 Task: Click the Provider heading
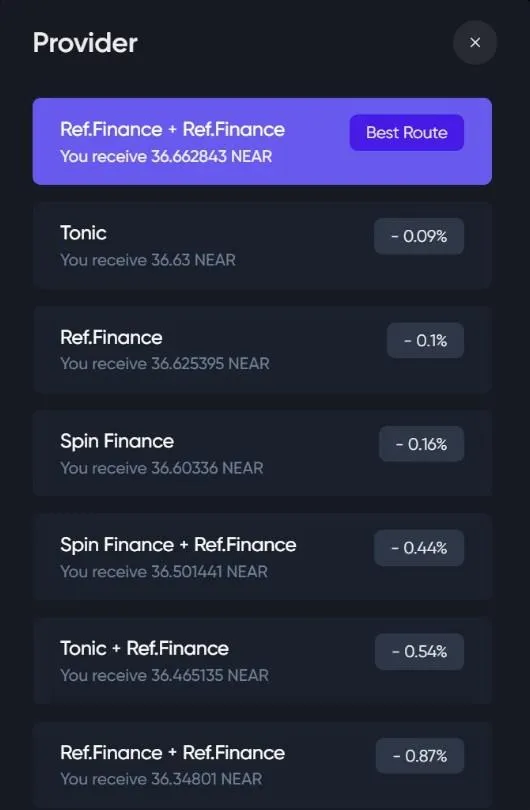(85, 42)
